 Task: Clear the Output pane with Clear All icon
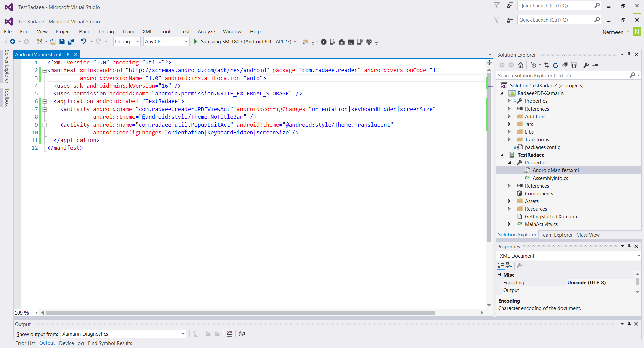[230, 334]
